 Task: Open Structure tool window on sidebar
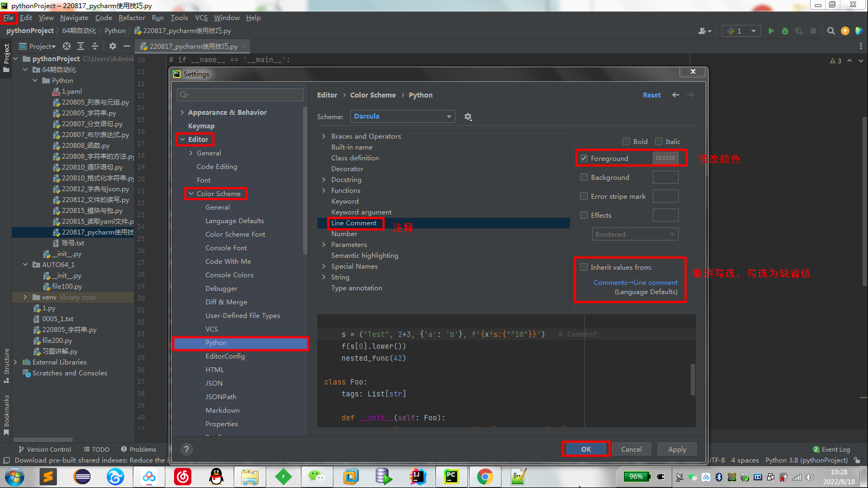tap(7, 365)
